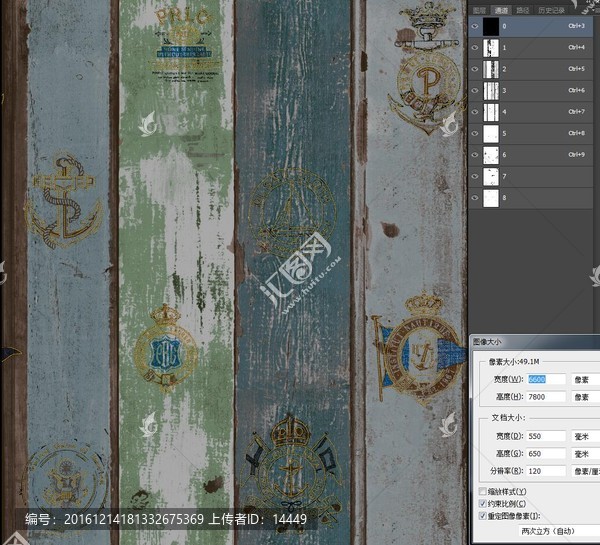
Task: Select the Ctrl+6 shortcut label of channel 3
Action: (577, 90)
